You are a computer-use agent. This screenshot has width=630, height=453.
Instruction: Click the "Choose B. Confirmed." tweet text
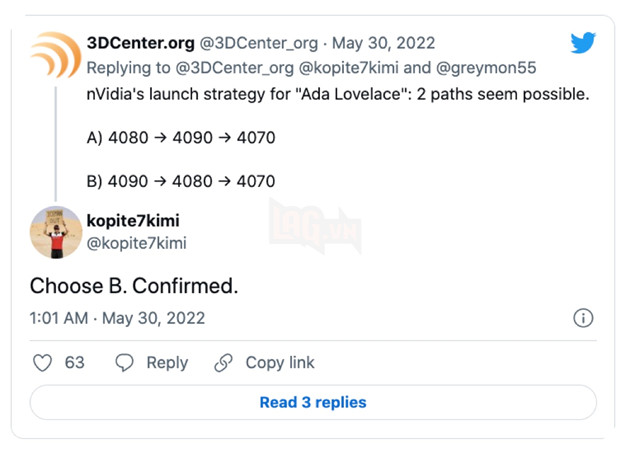[134, 285]
